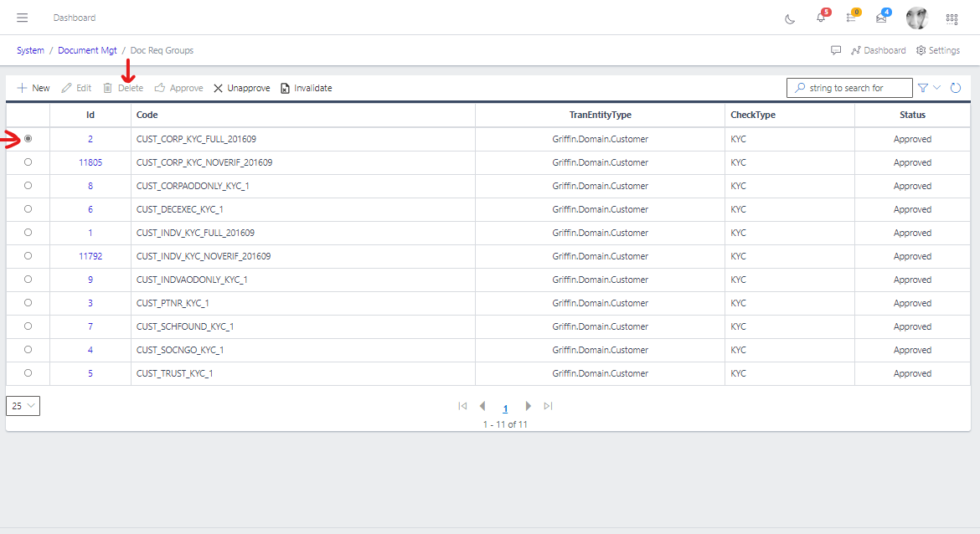The image size is (980, 534).
Task: Open record Id 8
Action: 90,186
